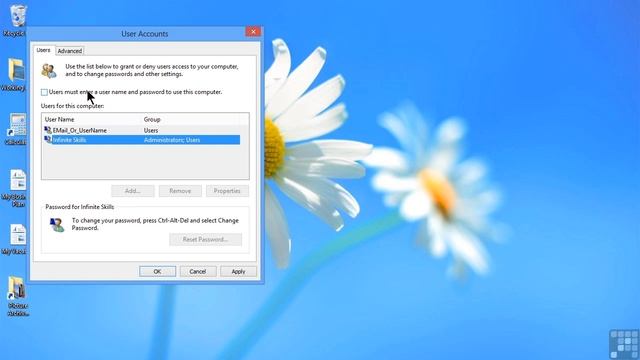640x360 pixels.
Task: Click the user icon beside Infinite Skills
Action: 48,140
